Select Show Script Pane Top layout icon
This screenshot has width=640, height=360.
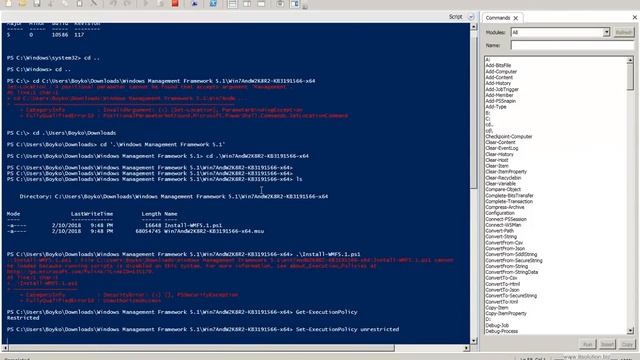point(232,4)
